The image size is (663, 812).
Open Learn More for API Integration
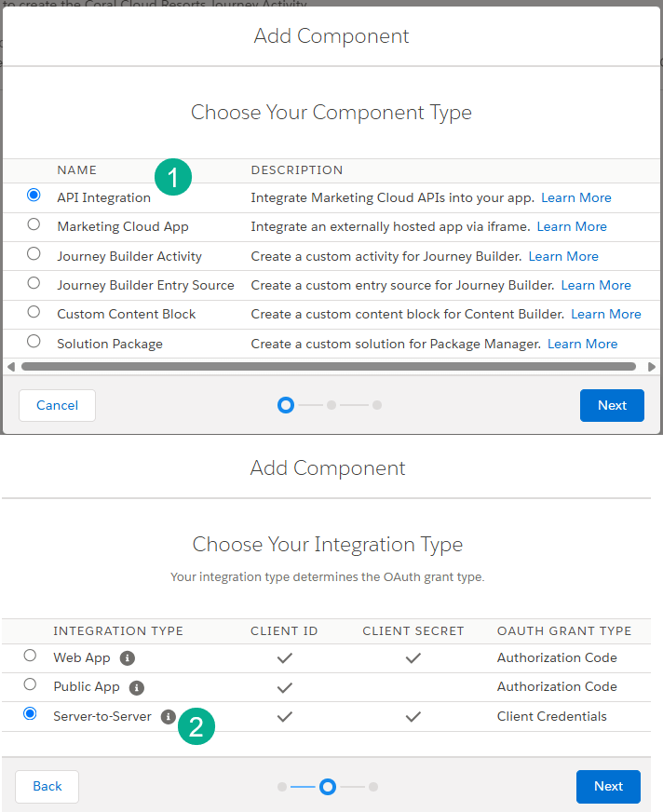pos(576,197)
